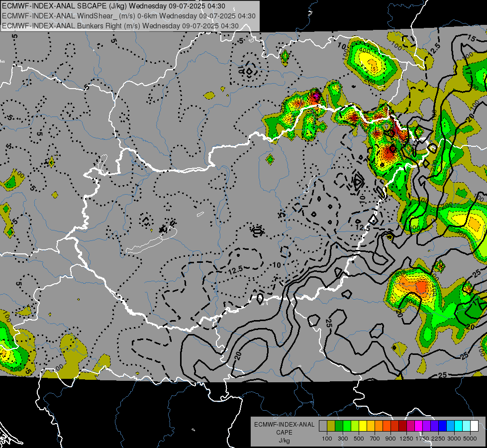This screenshot has width=487, height=448.
Task: Click the legend tick label 900
Action: tap(390, 439)
